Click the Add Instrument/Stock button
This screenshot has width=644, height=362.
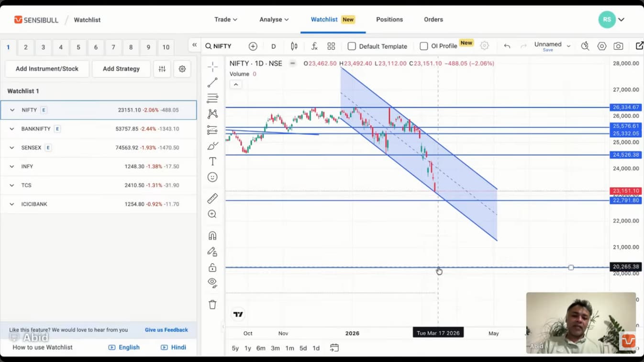[x=47, y=69]
